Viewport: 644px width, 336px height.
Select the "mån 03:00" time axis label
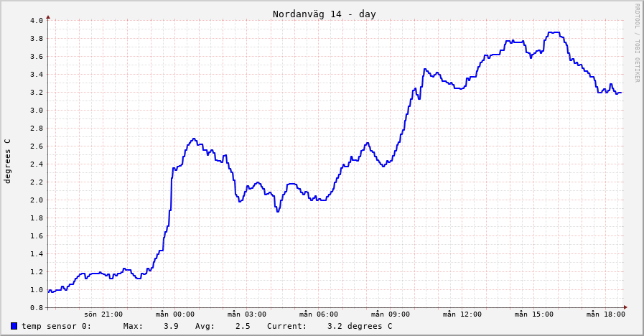click(247, 314)
